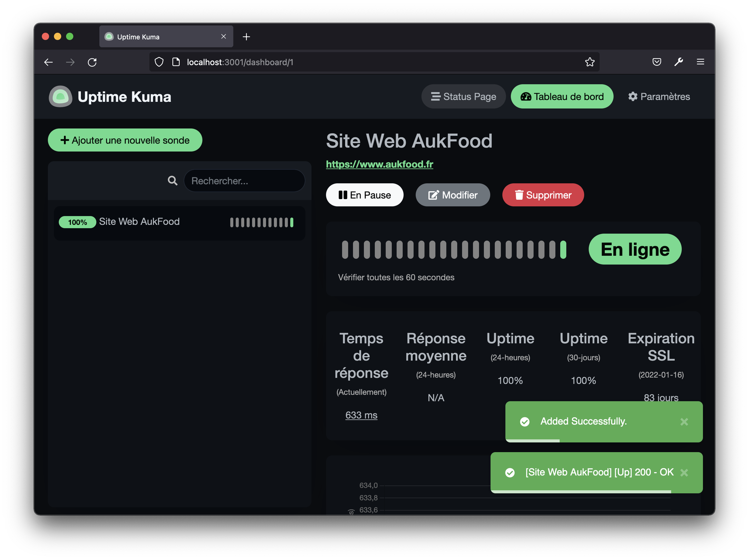Go back with the browser arrow

(x=48, y=62)
